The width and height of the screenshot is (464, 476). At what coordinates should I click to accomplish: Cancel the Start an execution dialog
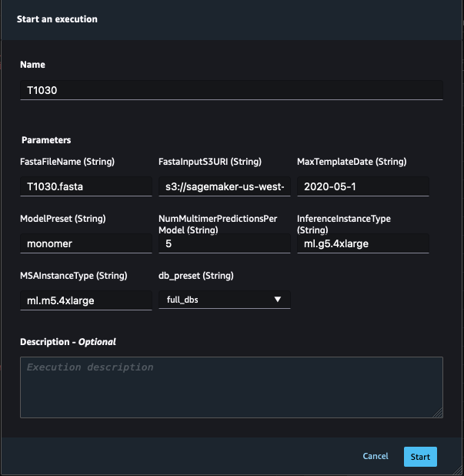click(376, 456)
